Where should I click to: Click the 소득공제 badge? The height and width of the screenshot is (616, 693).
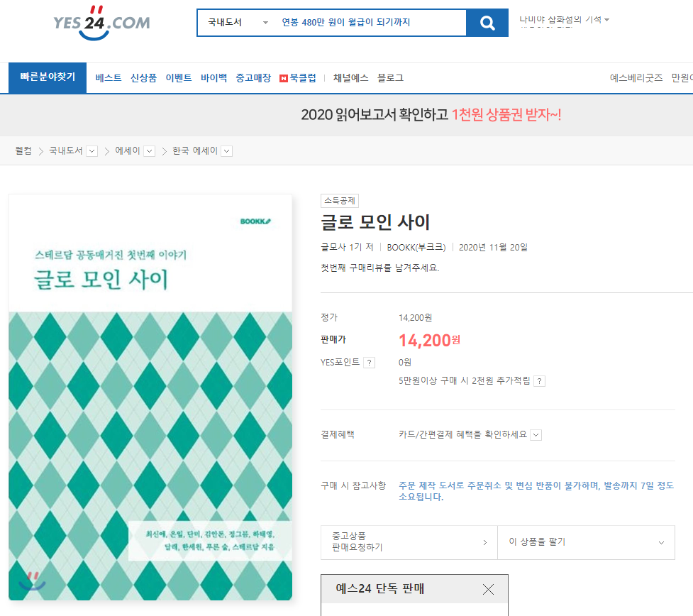click(x=340, y=201)
